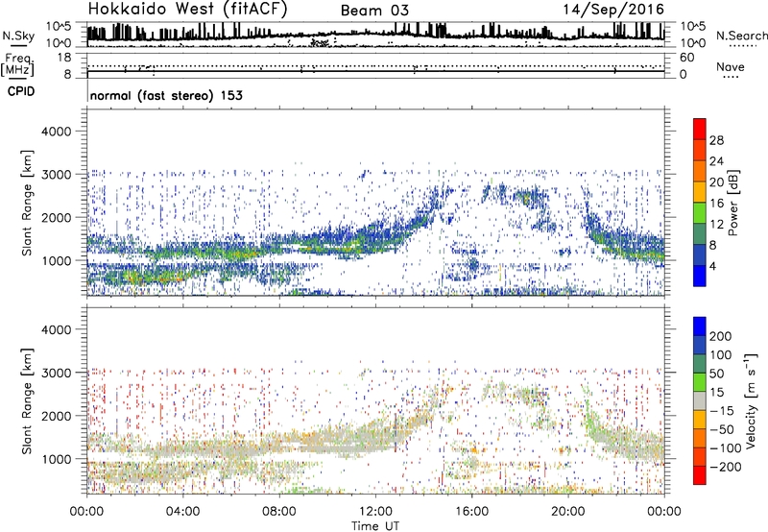The width and height of the screenshot is (768, 532).
Task: Click the "200" Velocity colorbar tick label
Action: [x=721, y=336]
